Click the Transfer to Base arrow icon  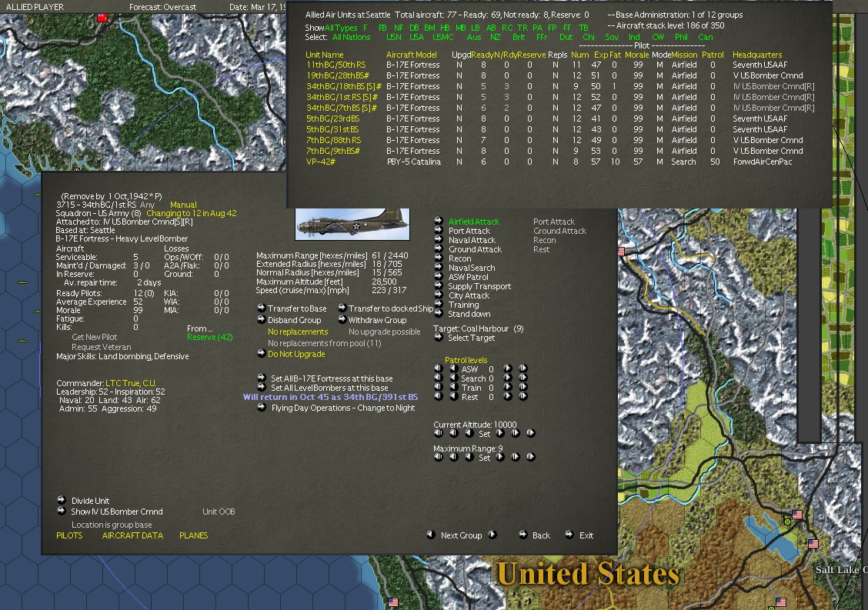click(262, 308)
